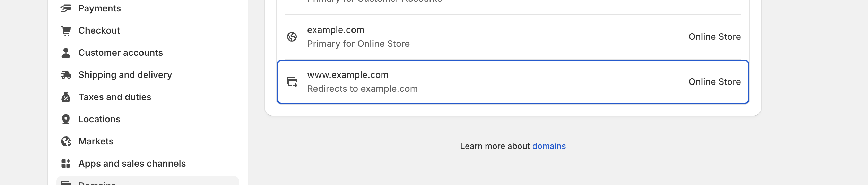Screen dimensions: 868x185
Task: Open the example.com primary domain name
Action: pyautogui.click(x=336, y=30)
